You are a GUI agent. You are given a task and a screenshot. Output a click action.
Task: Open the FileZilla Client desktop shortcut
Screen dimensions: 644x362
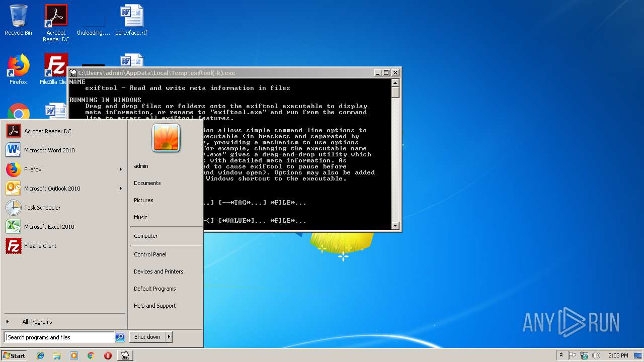click(x=55, y=69)
